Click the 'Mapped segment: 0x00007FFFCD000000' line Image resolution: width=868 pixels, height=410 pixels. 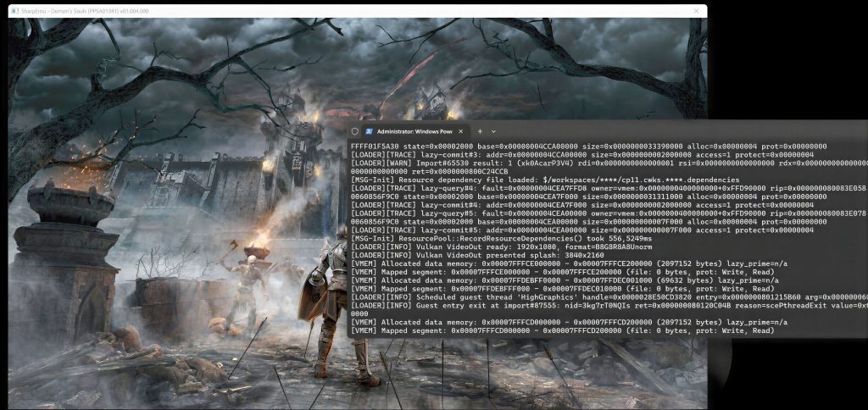click(x=563, y=330)
